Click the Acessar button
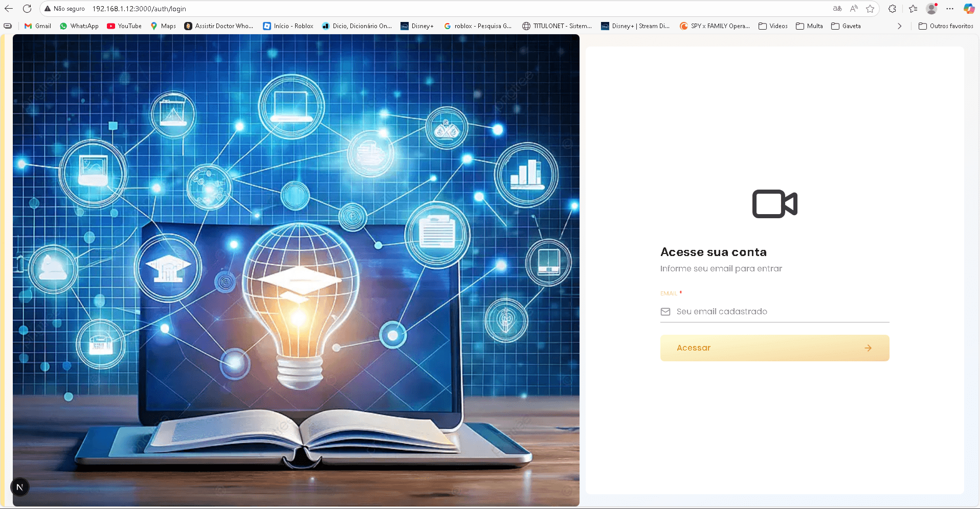Screen dimensions: 980x509 pos(774,348)
